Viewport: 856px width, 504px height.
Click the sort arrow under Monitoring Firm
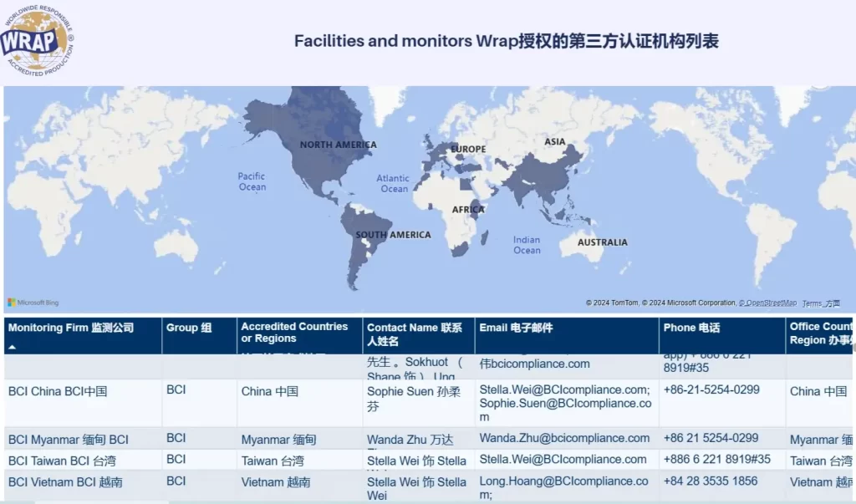pyautogui.click(x=13, y=346)
